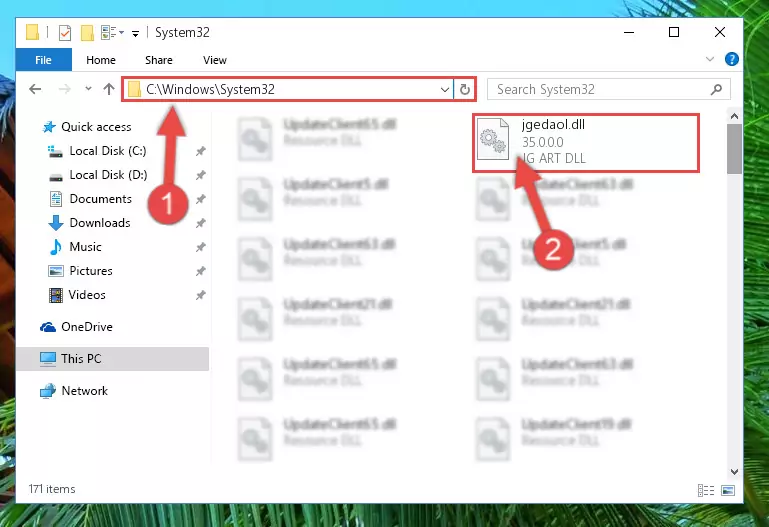Switch to the Home ribbon tab
Screen dimensions: 769x527
pos(101,60)
